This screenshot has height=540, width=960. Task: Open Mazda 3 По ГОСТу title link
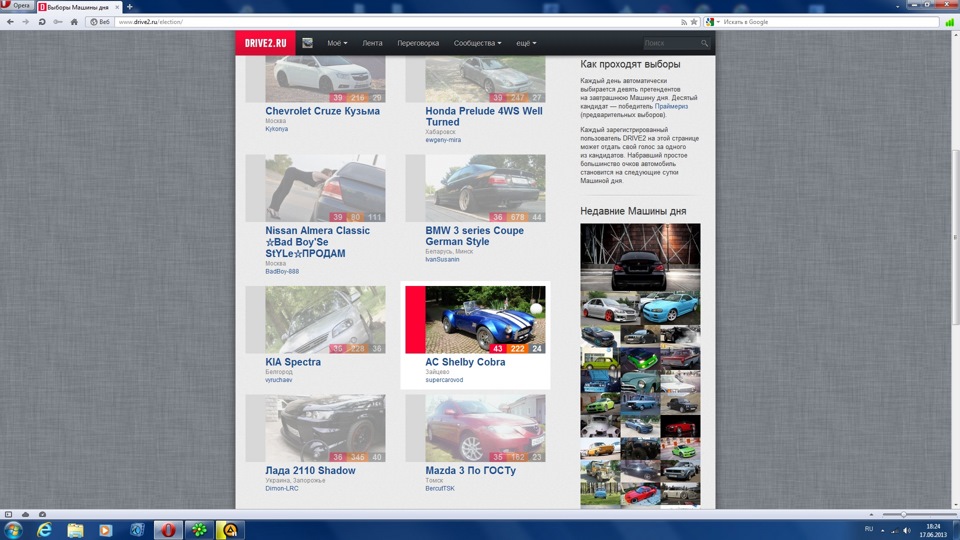pos(470,470)
